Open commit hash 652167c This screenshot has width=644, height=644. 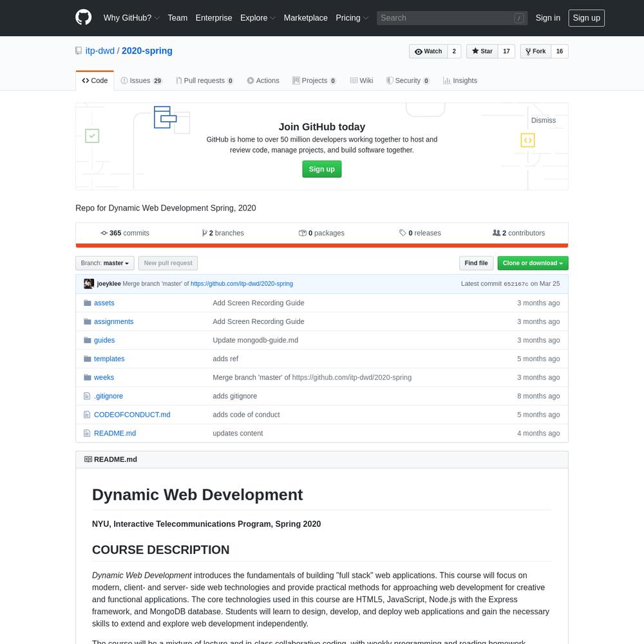pyautogui.click(x=516, y=284)
